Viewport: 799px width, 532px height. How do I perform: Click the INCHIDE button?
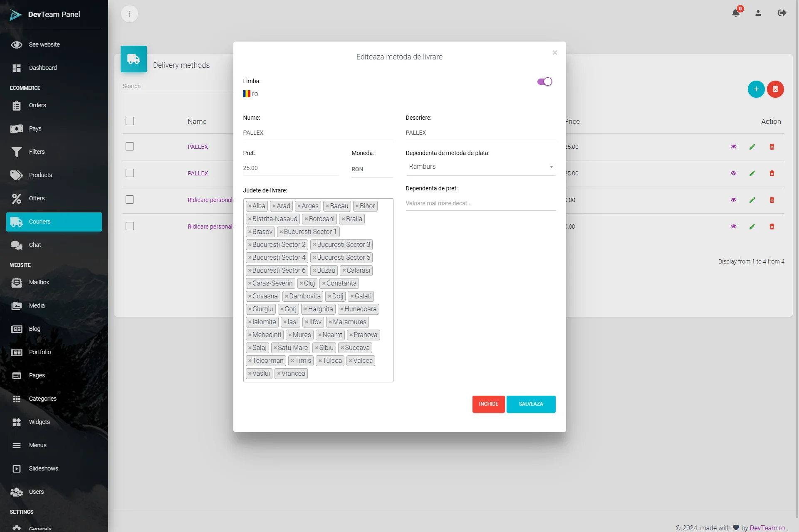pos(488,404)
